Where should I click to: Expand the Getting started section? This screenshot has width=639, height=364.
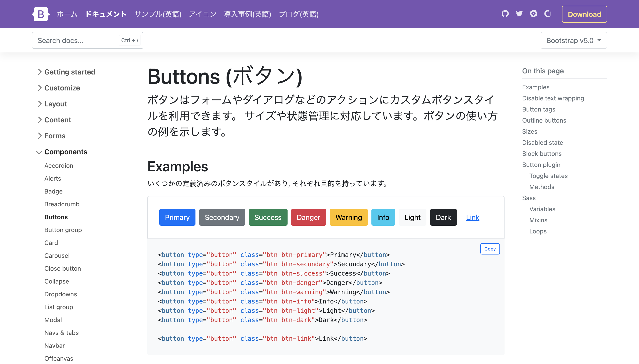pos(66,72)
